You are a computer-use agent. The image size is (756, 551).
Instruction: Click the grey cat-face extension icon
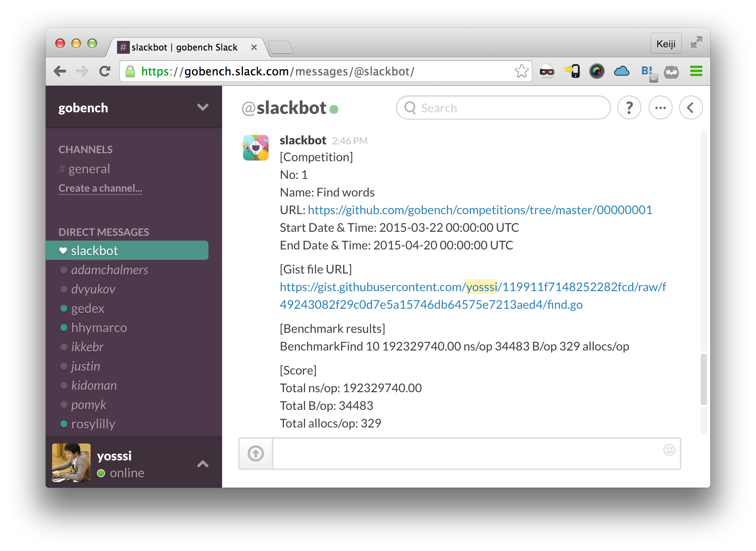pos(671,72)
